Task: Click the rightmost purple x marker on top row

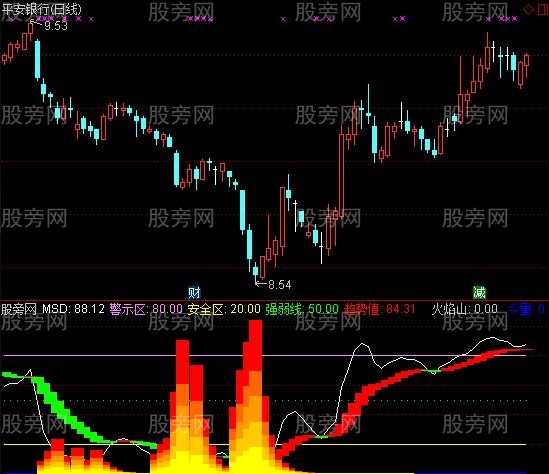Action: pos(514,19)
